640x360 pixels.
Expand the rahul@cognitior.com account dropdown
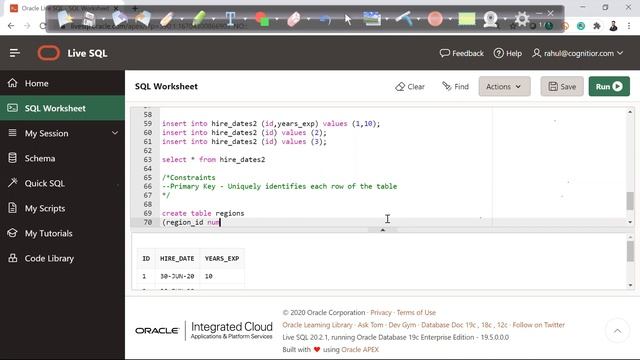tap(578, 53)
